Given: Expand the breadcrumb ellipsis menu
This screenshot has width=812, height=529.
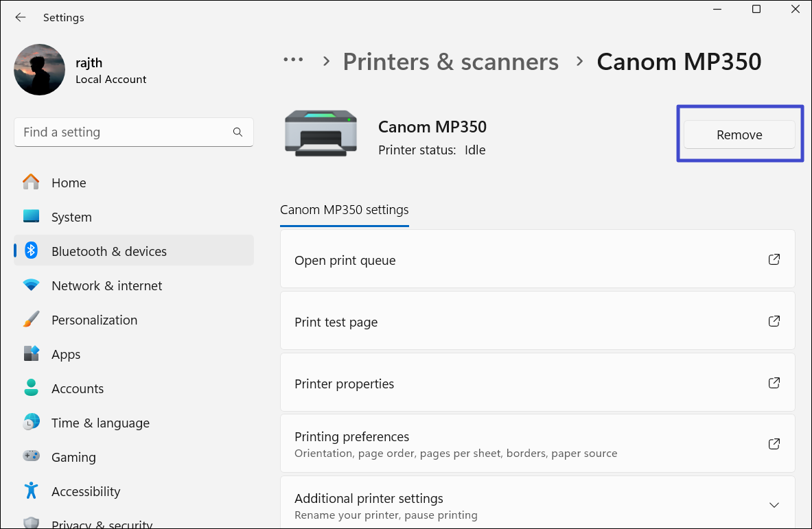Looking at the screenshot, I should point(293,60).
